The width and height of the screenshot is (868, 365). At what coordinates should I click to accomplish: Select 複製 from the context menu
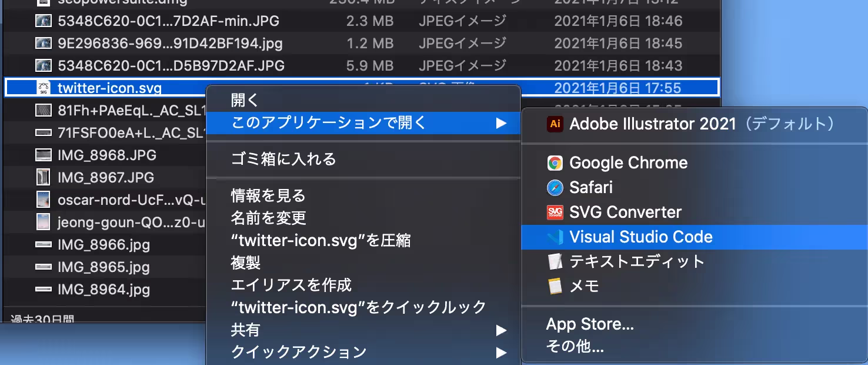[245, 263]
